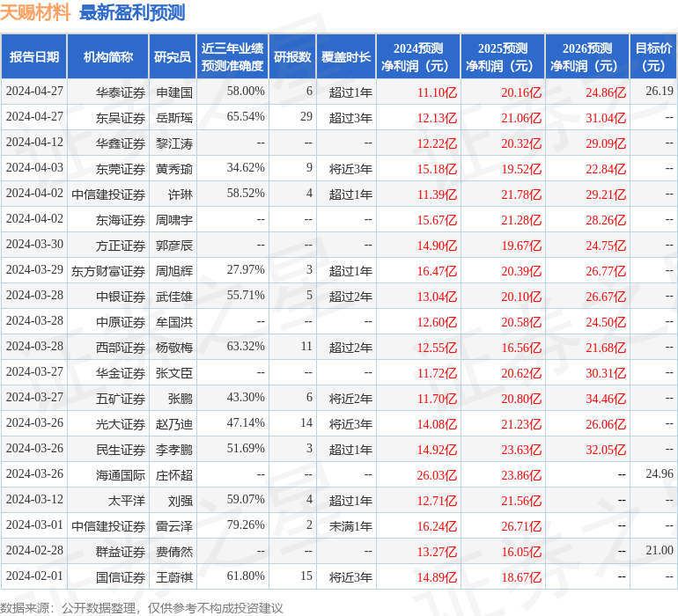Select researcher 申建国
Viewport: 678px width, 616px height.
click(174, 92)
